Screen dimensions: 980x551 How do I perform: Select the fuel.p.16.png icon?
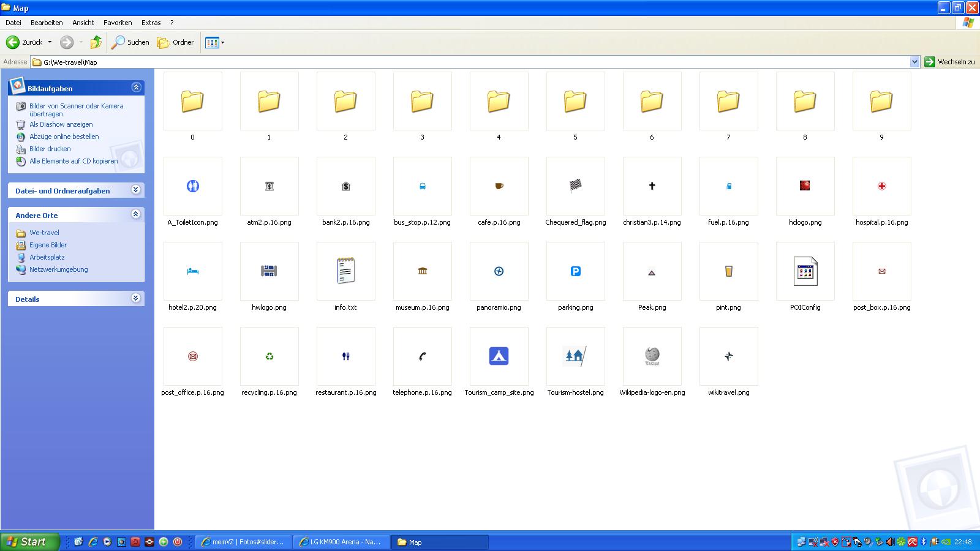click(729, 186)
